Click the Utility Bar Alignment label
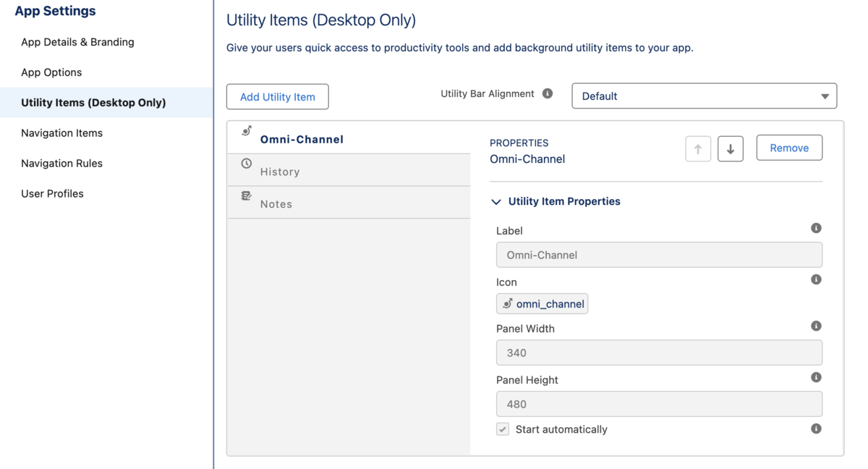This screenshot has width=868, height=469. tap(488, 94)
